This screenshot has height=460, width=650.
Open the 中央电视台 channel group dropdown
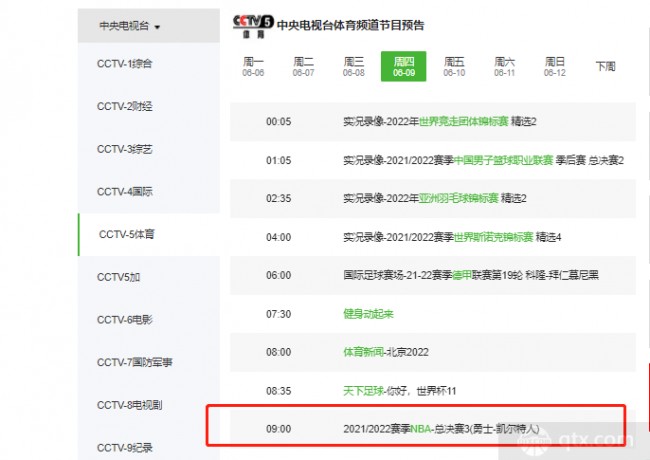[148, 26]
